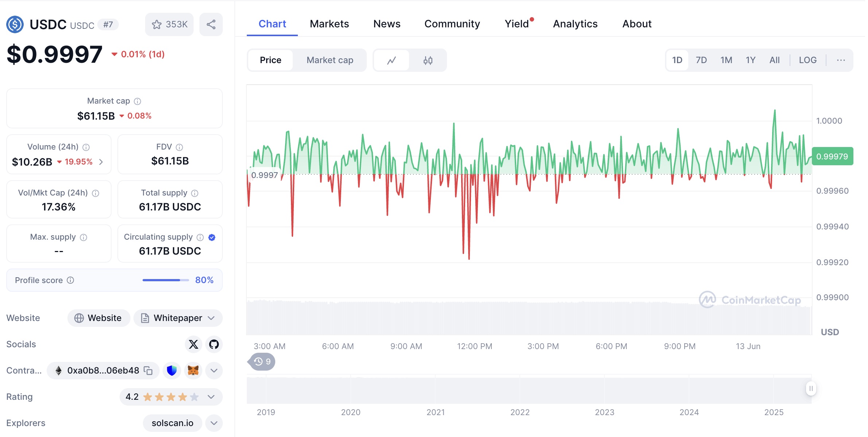Screen dimensions: 868x437
Task: Switch to line chart view
Action: [x=392, y=60]
